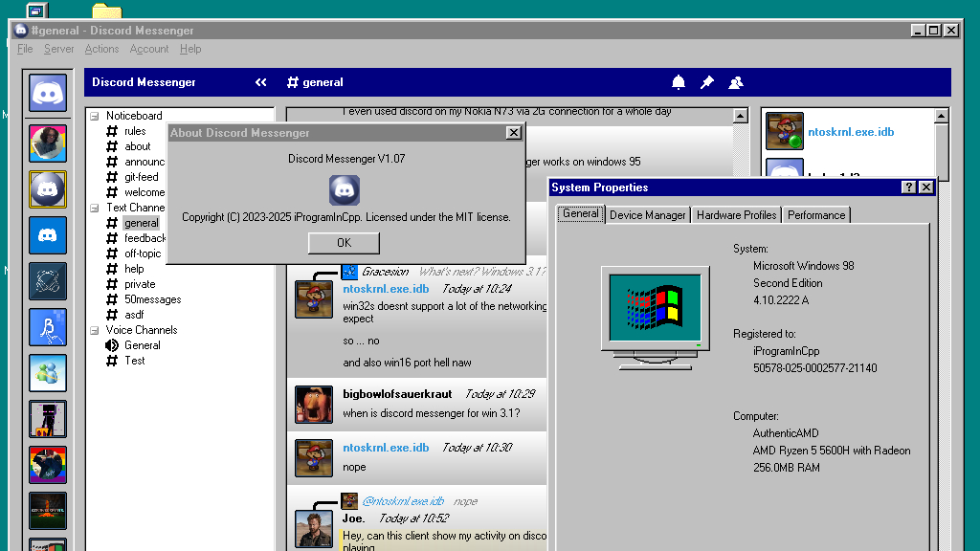Open the feedback channel
The height and width of the screenshot is (551, 980).
[x=145, y=238]
